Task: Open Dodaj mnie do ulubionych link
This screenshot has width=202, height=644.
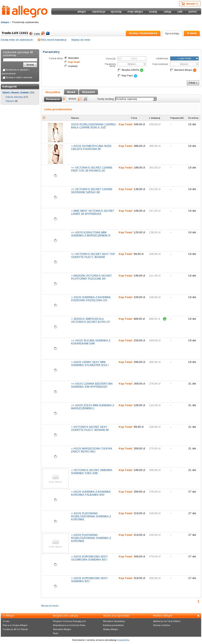Action: click(17, 40)
